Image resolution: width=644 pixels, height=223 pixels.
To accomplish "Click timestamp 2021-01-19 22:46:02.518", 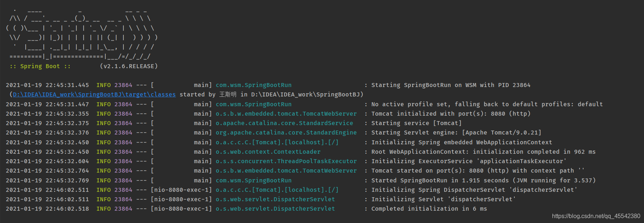I will coord(47,209).
